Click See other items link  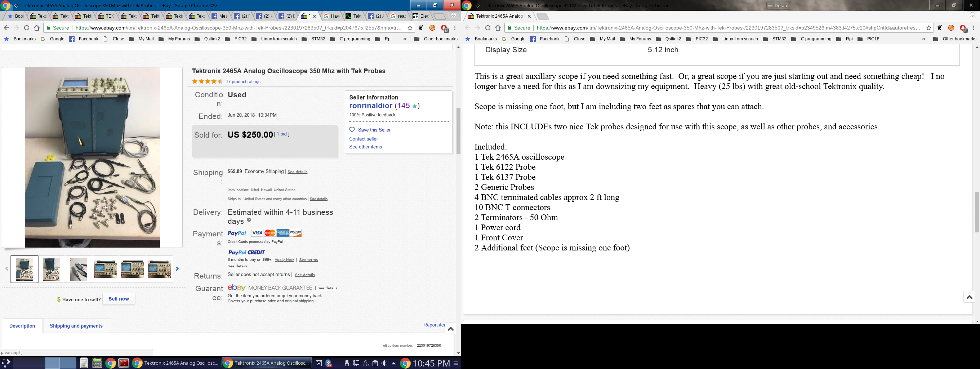point(366,147)
